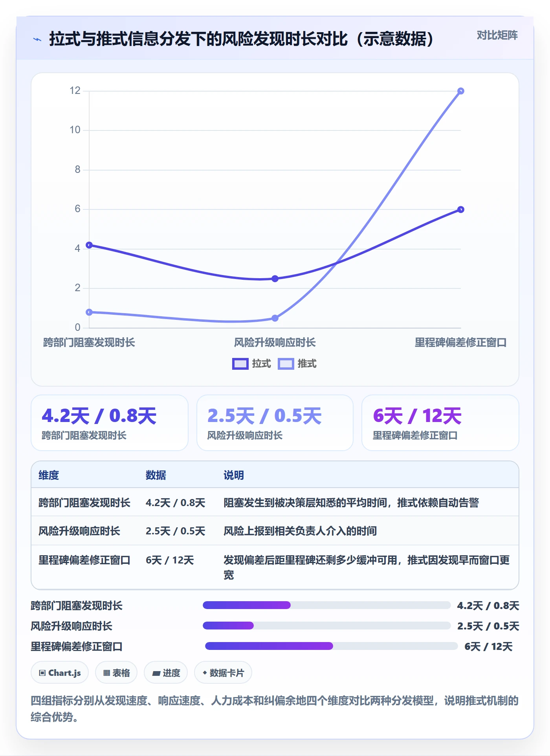The image size is (550, 756).
Task: Select the Chart.js tag chip
Action: (x=60, y=673)
